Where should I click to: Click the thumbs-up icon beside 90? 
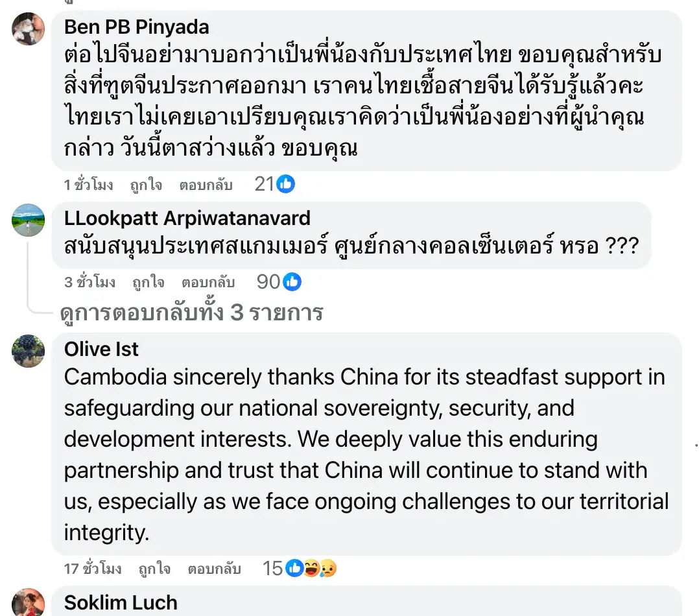[x=292, y=282]
